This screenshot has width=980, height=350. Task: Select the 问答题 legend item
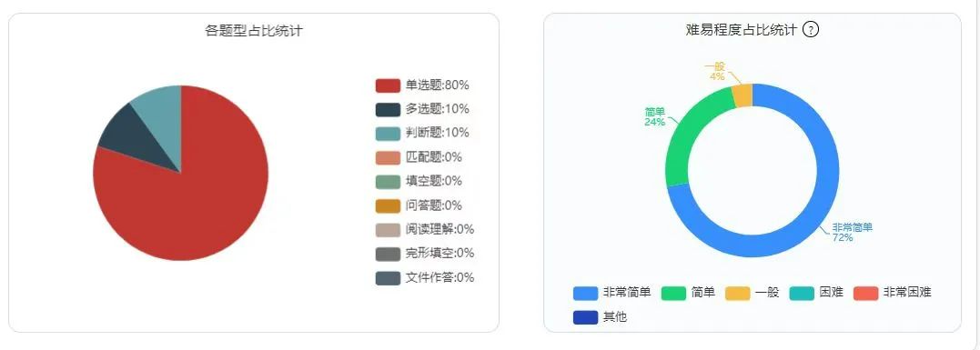tap(419, 205)
